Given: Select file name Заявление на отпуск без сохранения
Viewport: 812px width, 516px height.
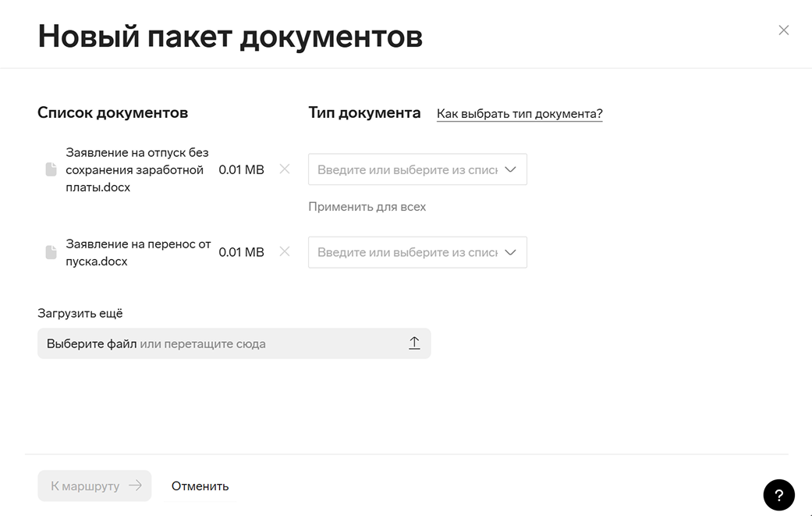Looking at the screenshot, I should [x=137, y=170].
